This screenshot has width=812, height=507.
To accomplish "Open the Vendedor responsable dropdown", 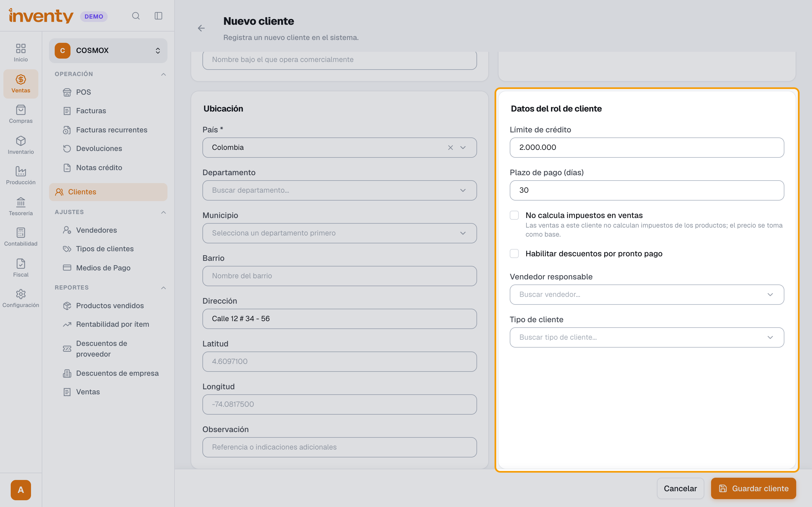I will pos(646,295).
